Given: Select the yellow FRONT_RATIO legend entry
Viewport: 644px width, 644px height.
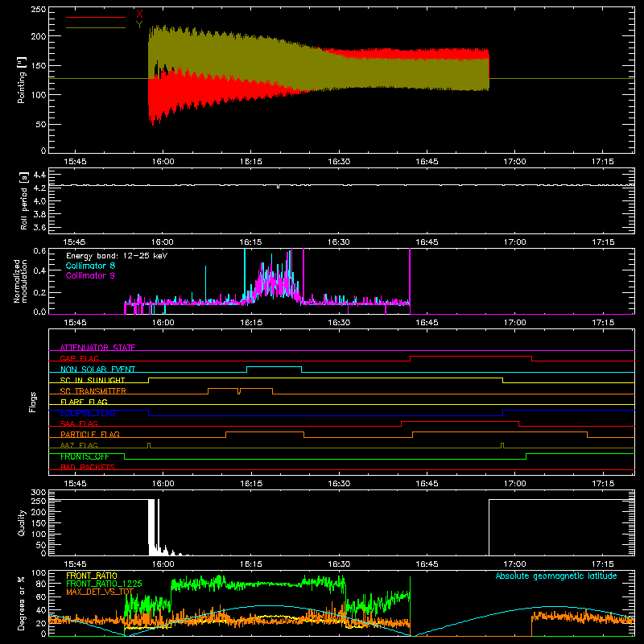Looking at the screenshot, I should (92, 576).
